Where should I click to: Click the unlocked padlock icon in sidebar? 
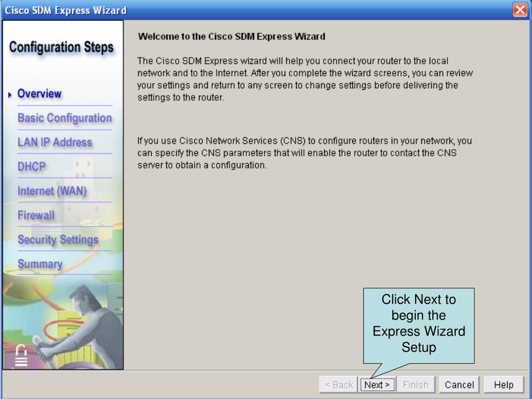coord(21,355)
